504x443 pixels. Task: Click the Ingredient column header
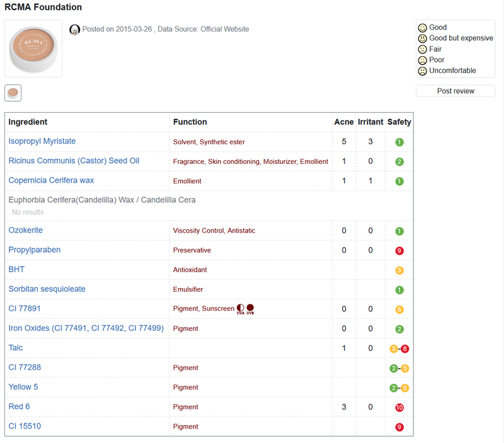pyautogui.click(x=28, y=122)
